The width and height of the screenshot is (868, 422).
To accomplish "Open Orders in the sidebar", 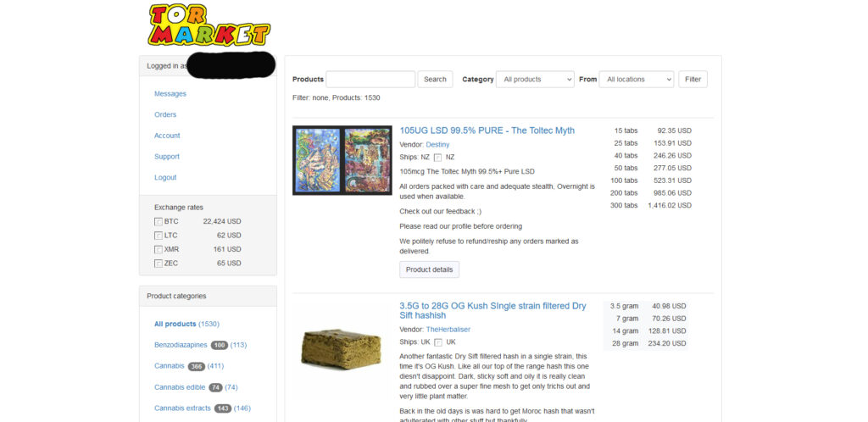I will pyautogui.click(x=165, y=115).
